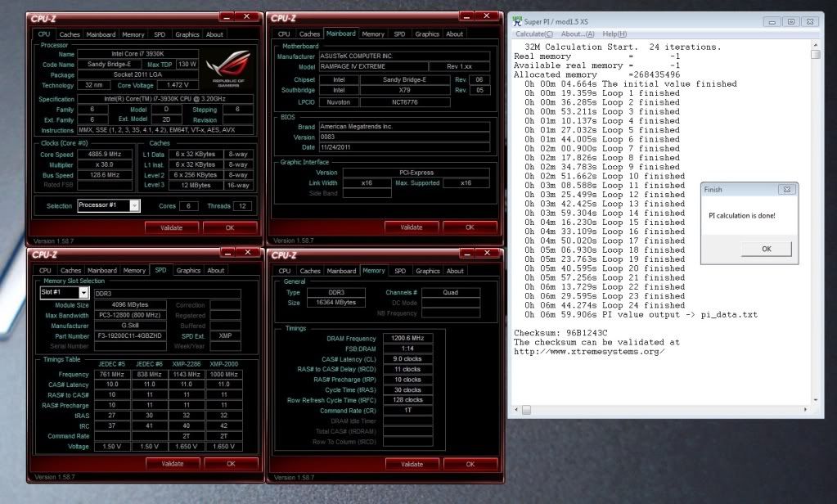837x504 pixels.
Task: Click the Super PI horizontal scrollbar right arrow
Action: point(806,410)
